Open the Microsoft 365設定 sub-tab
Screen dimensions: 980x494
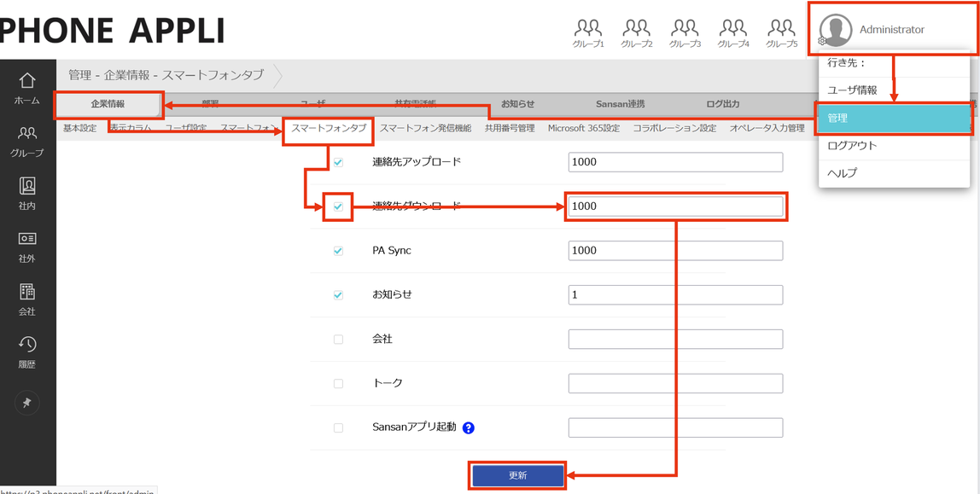tap(584, 128)
